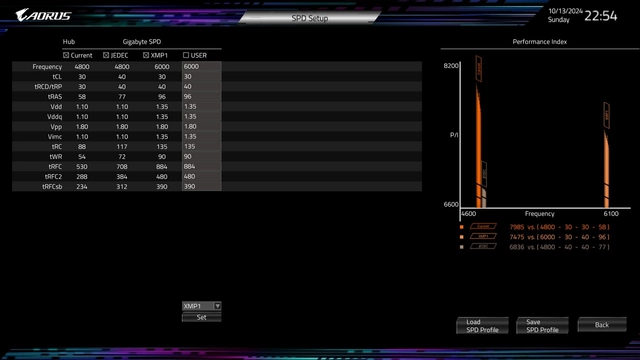
Task: Uncheck the JEDEC checkbox
Action: pos(106,55)
